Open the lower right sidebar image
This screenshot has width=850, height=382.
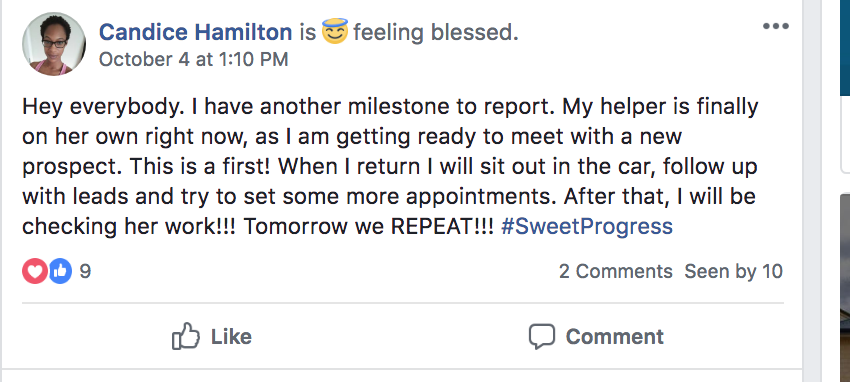click(x=845, y=288)
